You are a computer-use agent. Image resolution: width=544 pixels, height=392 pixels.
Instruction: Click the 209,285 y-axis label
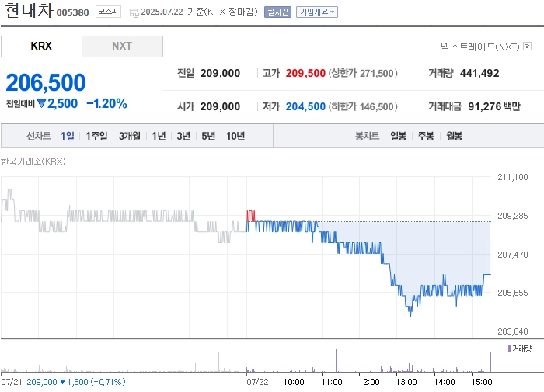click(513, 216)
